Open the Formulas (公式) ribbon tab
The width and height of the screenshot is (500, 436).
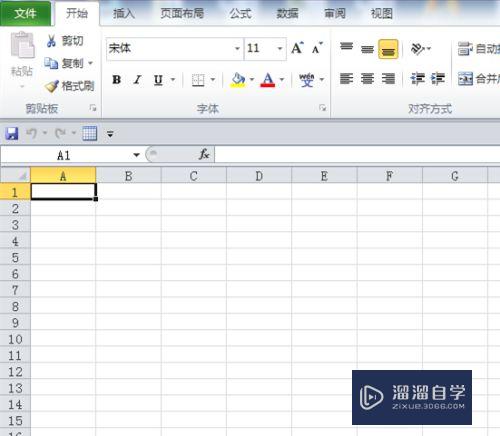point(240,13)
